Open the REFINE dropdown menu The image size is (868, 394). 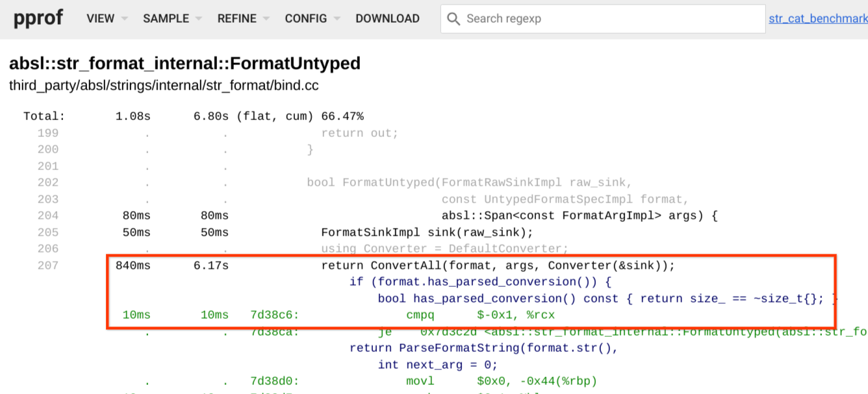tap(243, 19)
